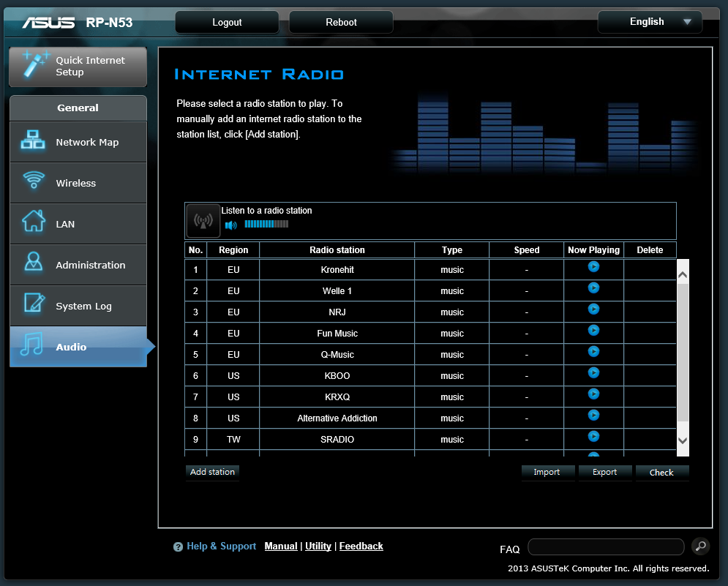Viewport: 728px width, 586px height.
Task: Open the Network Map page
Action: click(x=78, y=142)
